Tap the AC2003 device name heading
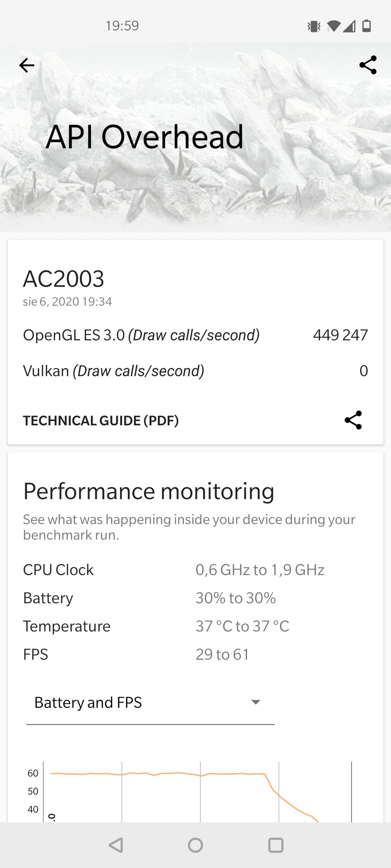Image resolution: width=391 pixels, height=868 pixels. (x=63, y=279)
